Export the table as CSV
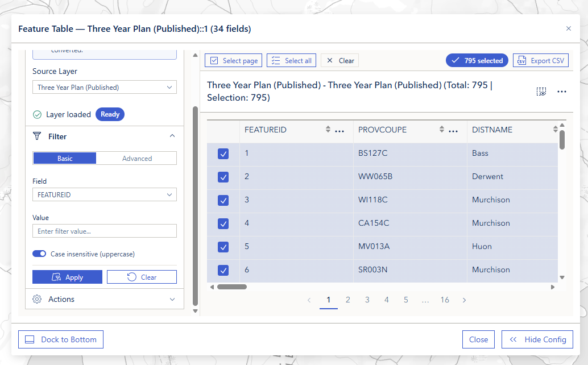Screen dimensions: 588x365 tap(541, 60)
